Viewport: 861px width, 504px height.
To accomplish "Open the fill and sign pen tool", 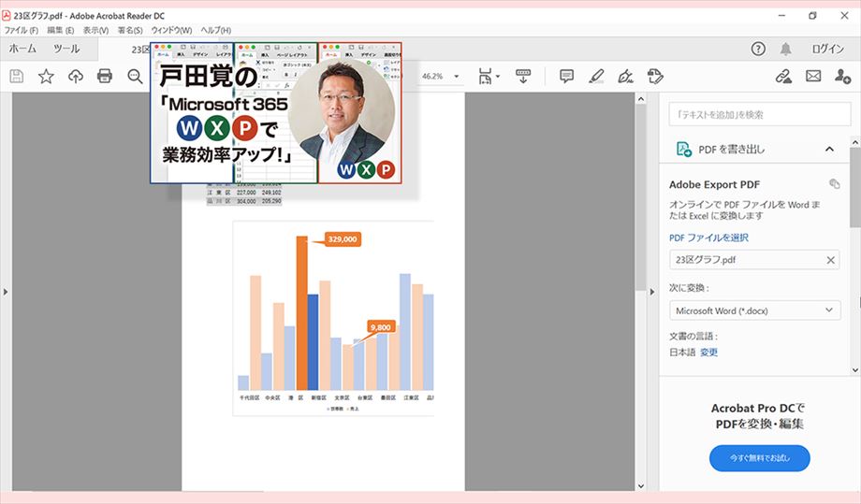I will 625,77.
